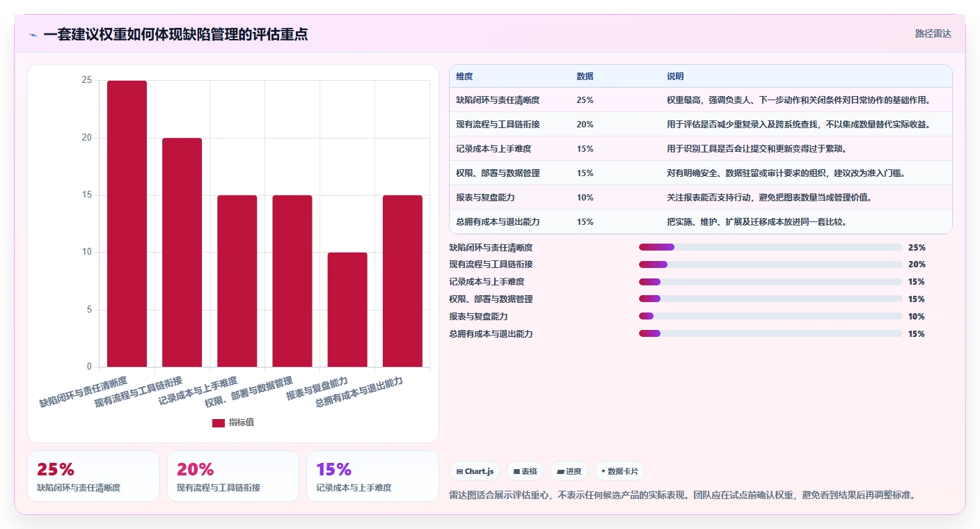Viewport: 980px width, 529px height.
Task: Click the Chart.js tag chip
Action: point(475,471)
